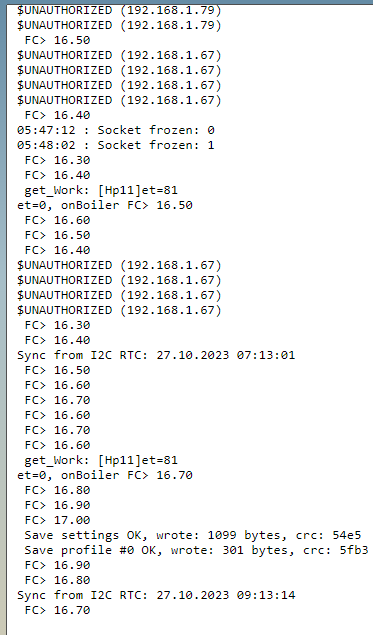The width and height of the screenshot is (373, 635).
Task: Select the Save settings OK log entry
Action: click(192, 535)
